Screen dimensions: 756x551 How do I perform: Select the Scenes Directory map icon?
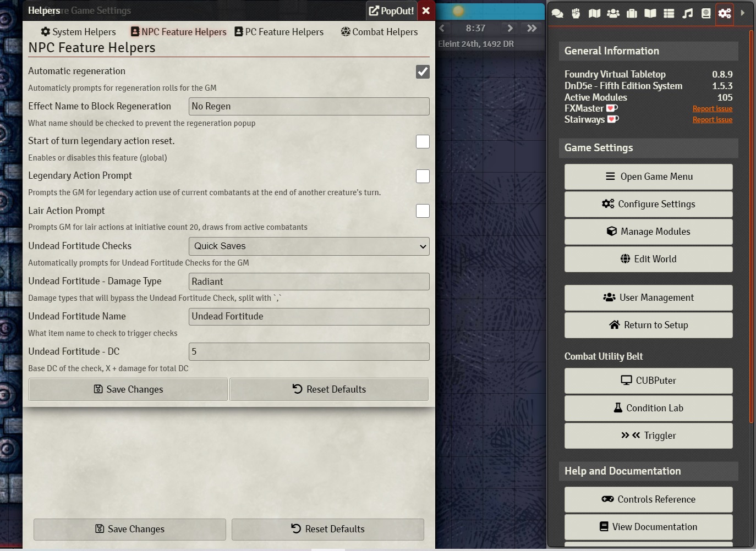point(594,13)
